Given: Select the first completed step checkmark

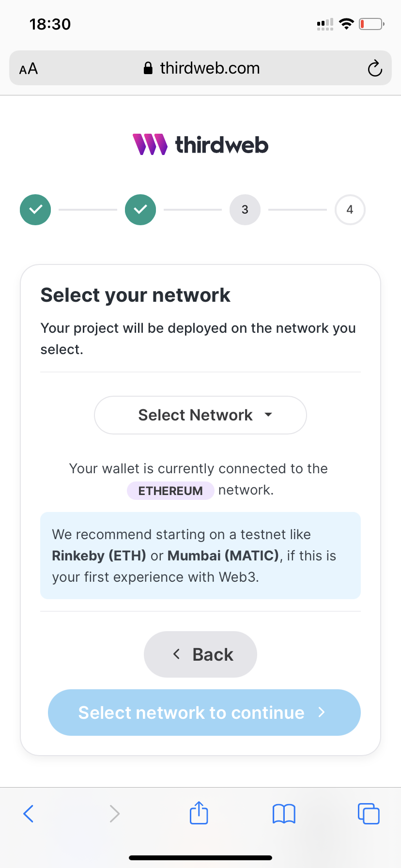Looking at the screenshot, I should coord(35,210).
